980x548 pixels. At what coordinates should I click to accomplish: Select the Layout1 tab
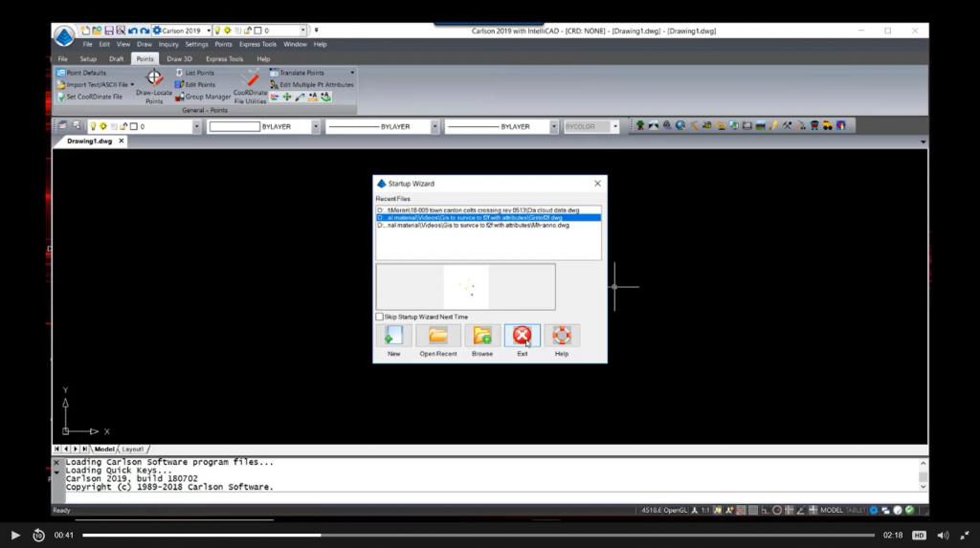coord(132,449)
